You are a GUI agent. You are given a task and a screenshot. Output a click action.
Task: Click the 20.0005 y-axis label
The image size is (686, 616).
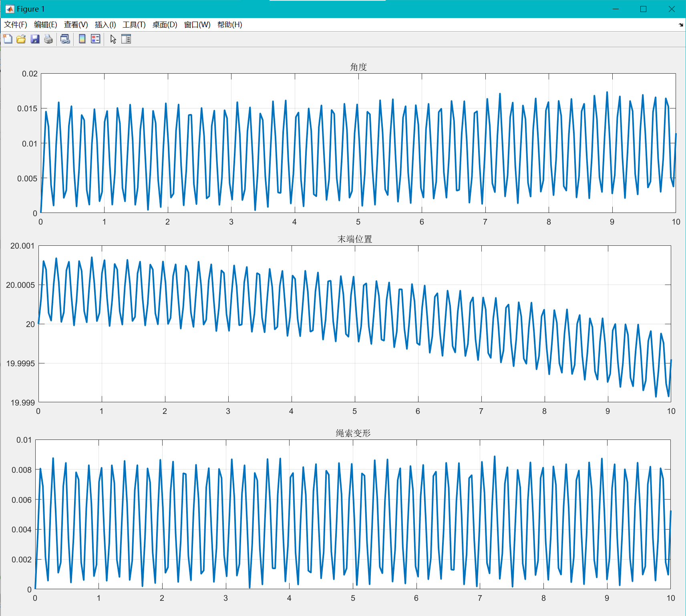pos(20,285)
